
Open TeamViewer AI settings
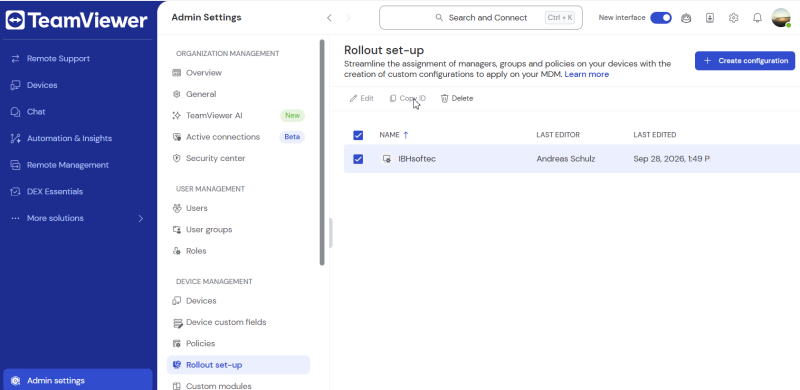point(214,116)
